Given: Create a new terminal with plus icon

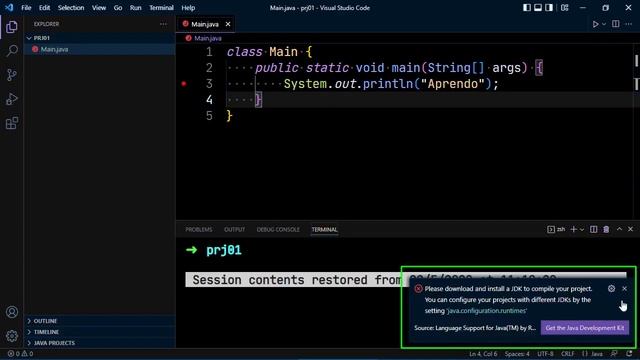Looking at the screenshot, I should (x=573, y=229).
